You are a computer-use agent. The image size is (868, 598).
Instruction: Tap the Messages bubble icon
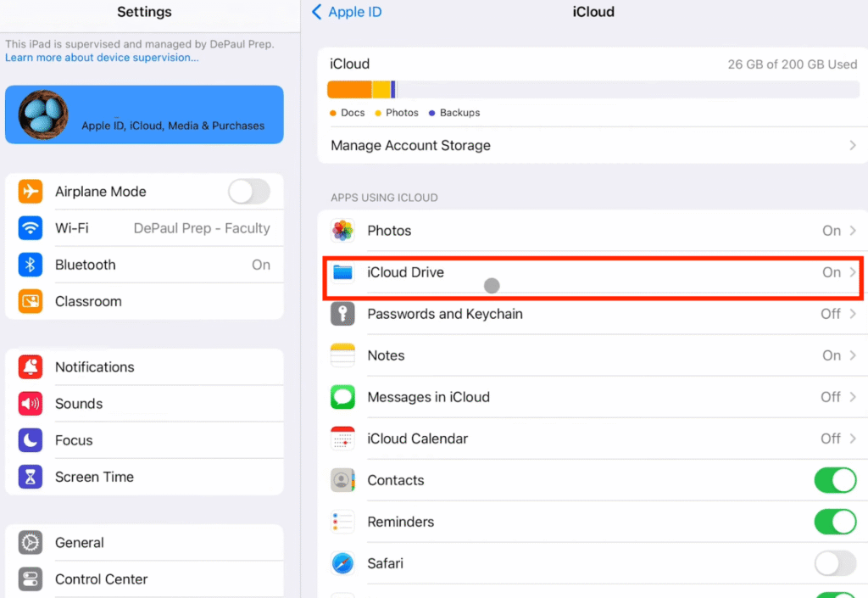click(x=342, y=397)
